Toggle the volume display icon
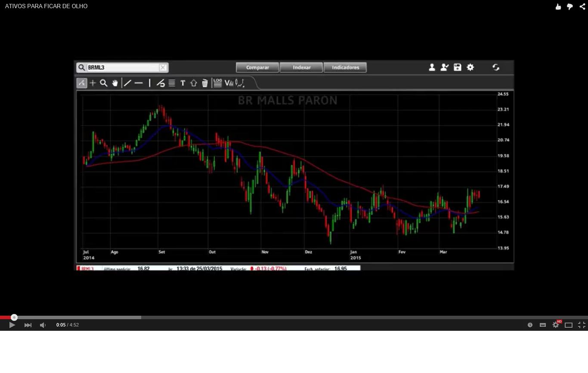588x373 pixels. (229, 83)
